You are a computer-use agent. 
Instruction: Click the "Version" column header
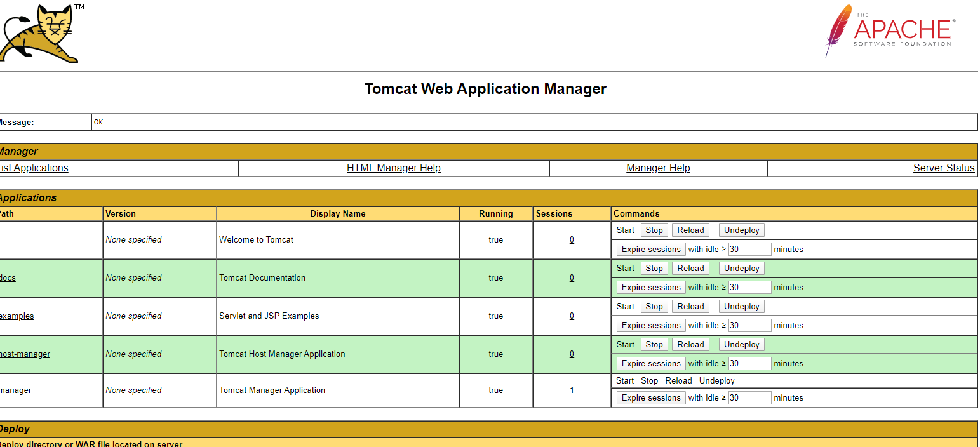point(121,214)
